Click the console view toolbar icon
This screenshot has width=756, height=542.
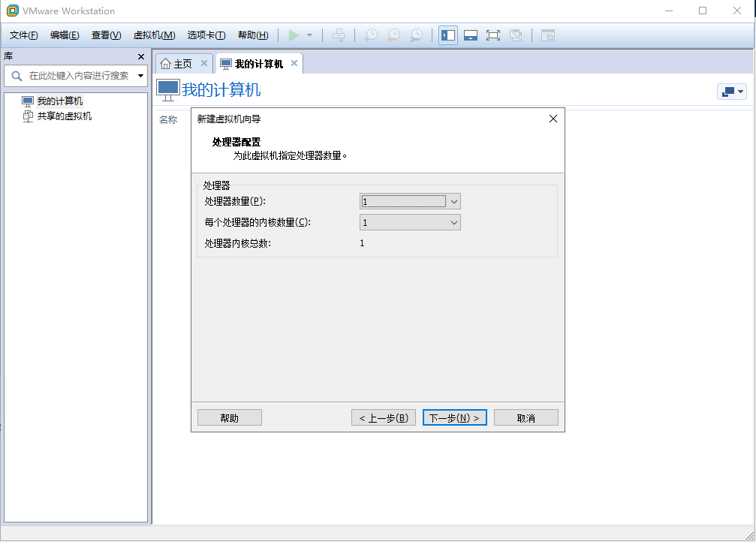click(x=548, y=35)
